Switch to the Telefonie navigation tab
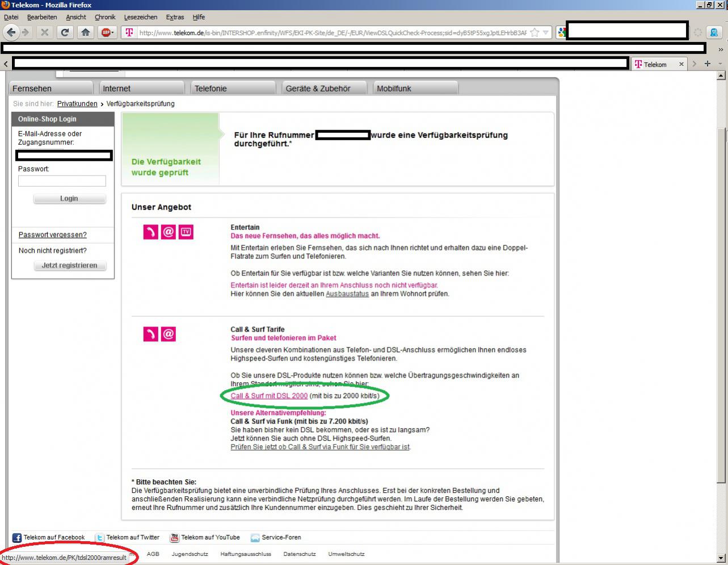Screen dimensions: 728x565 pyautogui.click(x=233, y=88)
